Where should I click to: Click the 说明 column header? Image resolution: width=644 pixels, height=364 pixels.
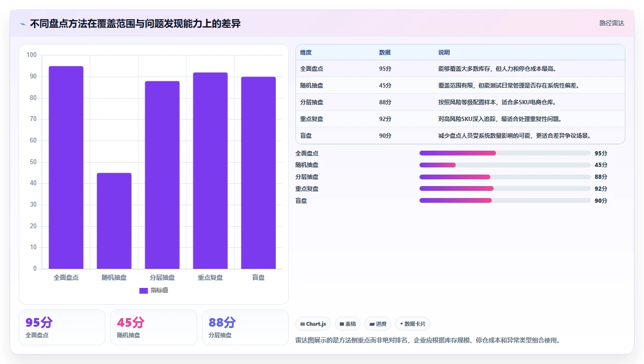(444, 53)
